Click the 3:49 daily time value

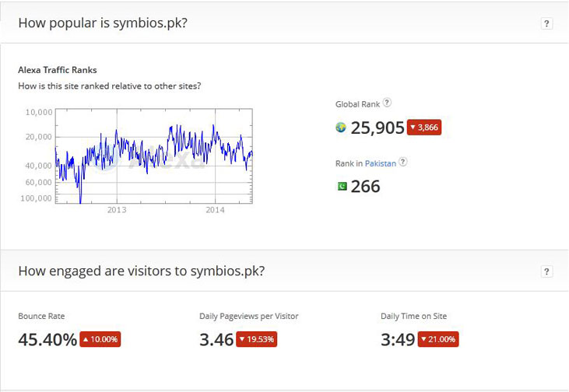click(398, 339)
